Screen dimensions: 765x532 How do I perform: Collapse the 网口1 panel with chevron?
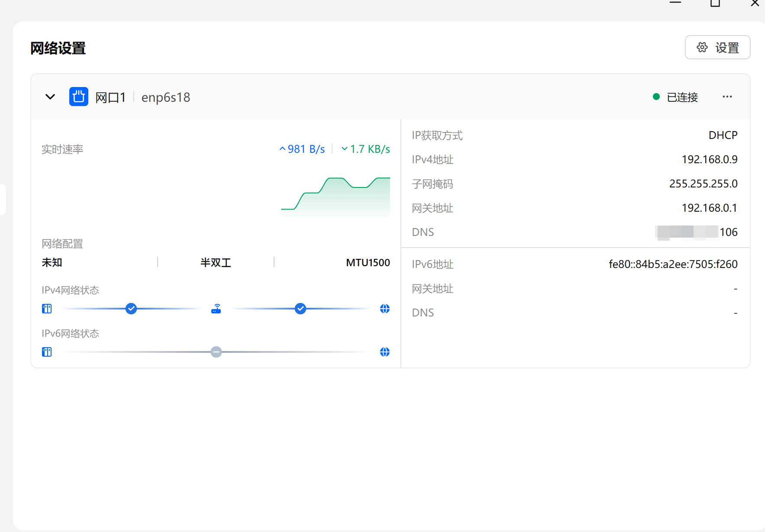(50, 97)
